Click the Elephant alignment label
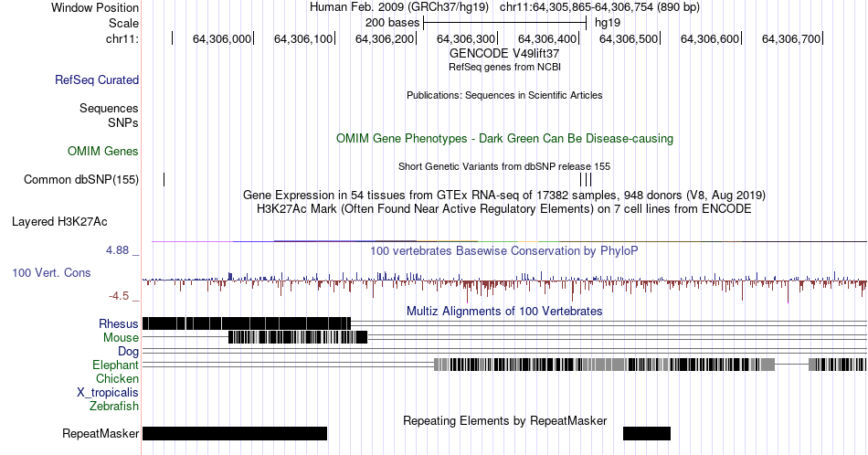 pyautogui.click(x=116, y=365)
